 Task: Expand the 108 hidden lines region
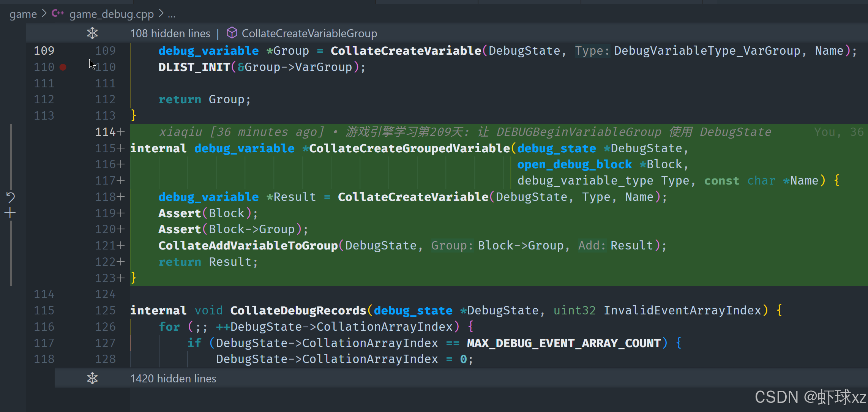coord(170,33)
